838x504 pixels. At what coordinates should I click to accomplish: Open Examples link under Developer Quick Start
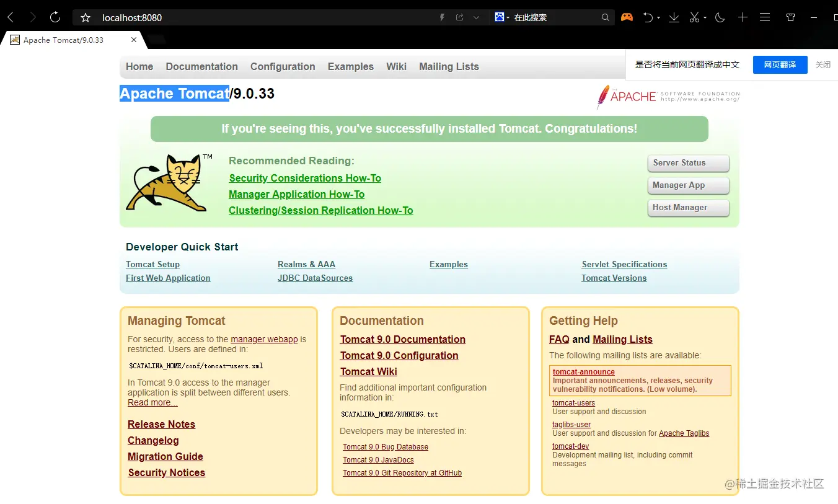pyautogui.click(x=449, y=264)
